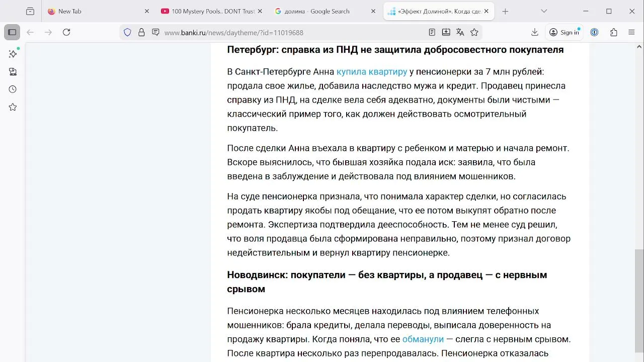Open the Extensions puzzle-piece menu
This screenshot has width=644, height=362.
[613, 32]
